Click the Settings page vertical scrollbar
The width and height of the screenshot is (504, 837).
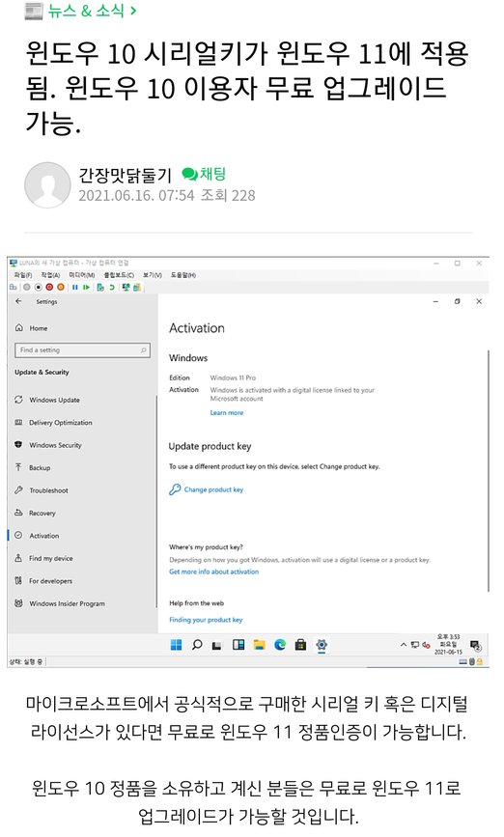pos(488,470)
